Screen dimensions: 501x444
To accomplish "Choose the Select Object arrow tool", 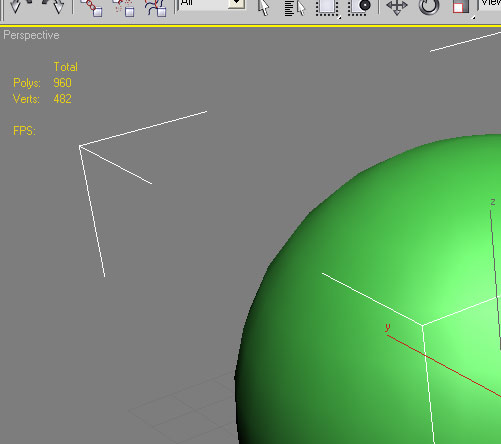I will point(263,7).
